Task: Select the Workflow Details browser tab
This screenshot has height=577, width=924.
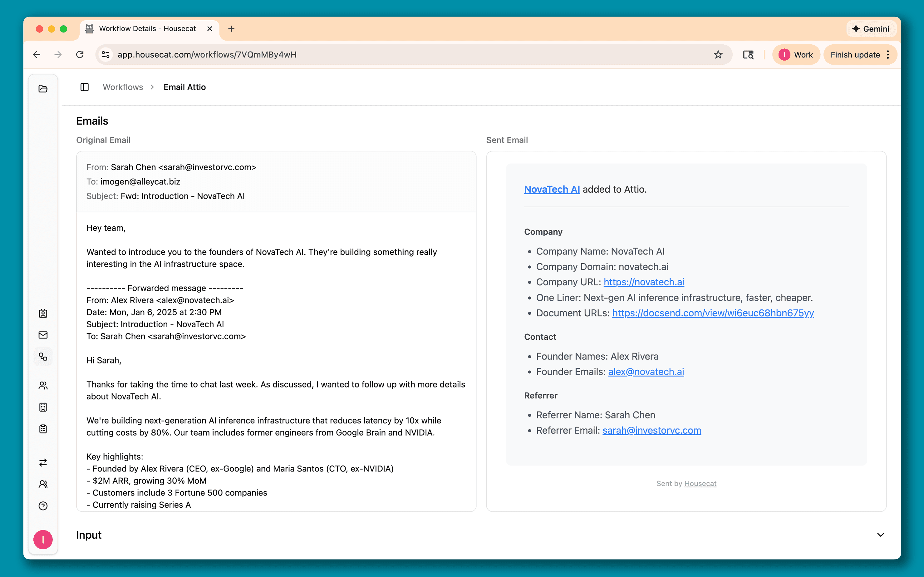Action: point(147,29)
